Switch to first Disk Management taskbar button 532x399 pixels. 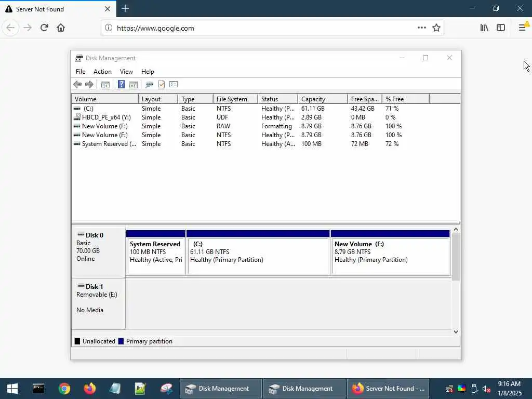220,389
